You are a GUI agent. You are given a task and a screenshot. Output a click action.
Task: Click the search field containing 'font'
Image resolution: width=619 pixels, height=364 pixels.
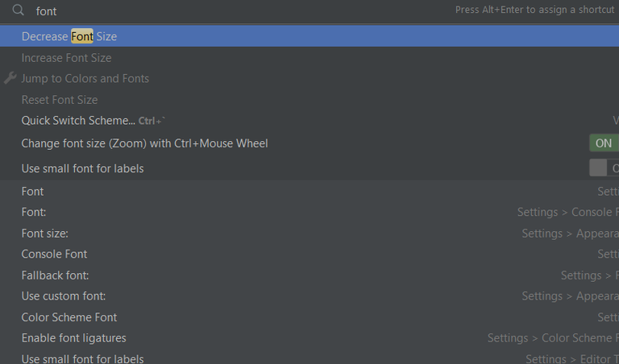(242, 11)
